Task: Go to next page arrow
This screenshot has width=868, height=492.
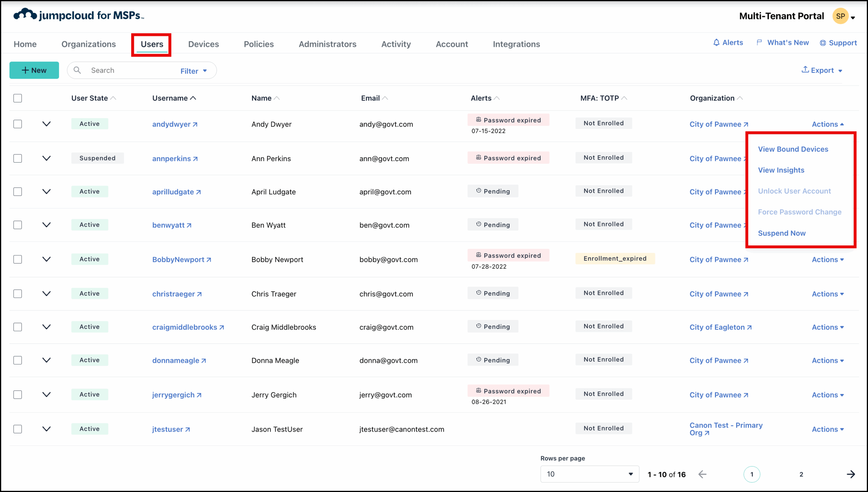Action: tap(850, 474)
